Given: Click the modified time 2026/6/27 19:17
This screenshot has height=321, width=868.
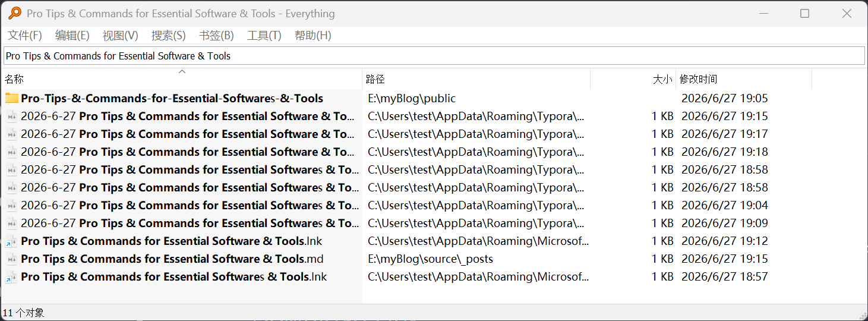Looking at the screenshot, I should click(x=725, y=134).
